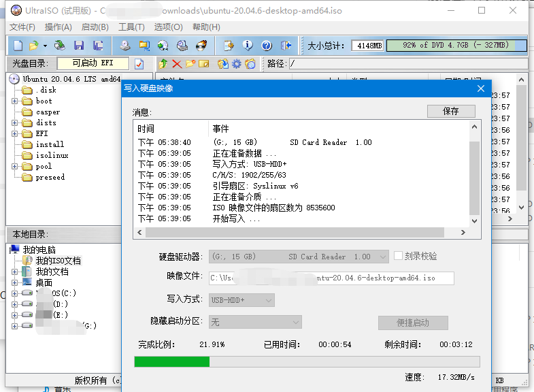Image resolution: width=534 pixels, height=392 pixels.
Task: Expand the boot folder node
Action: click(14, 101)
